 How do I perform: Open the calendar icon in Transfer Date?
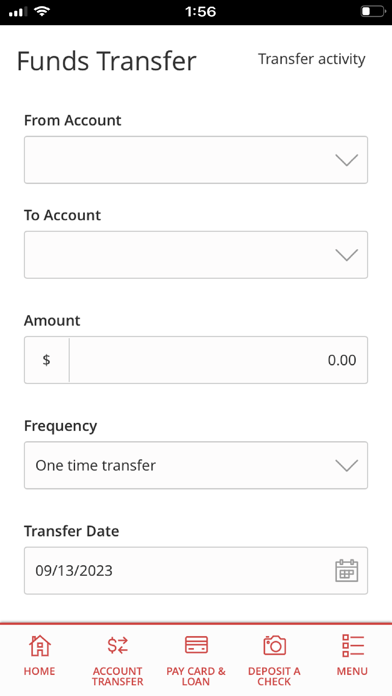pyautogui.click(x=346, y=571)
